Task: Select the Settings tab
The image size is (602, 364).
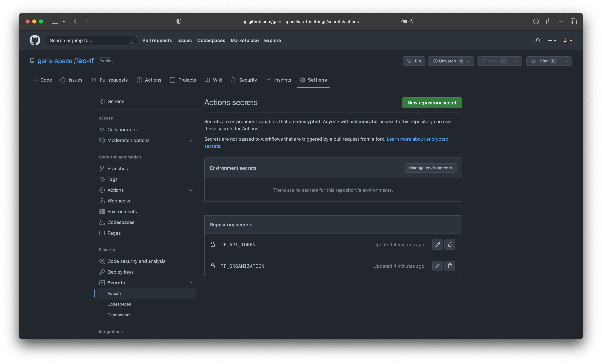Action: click(317, 80)
